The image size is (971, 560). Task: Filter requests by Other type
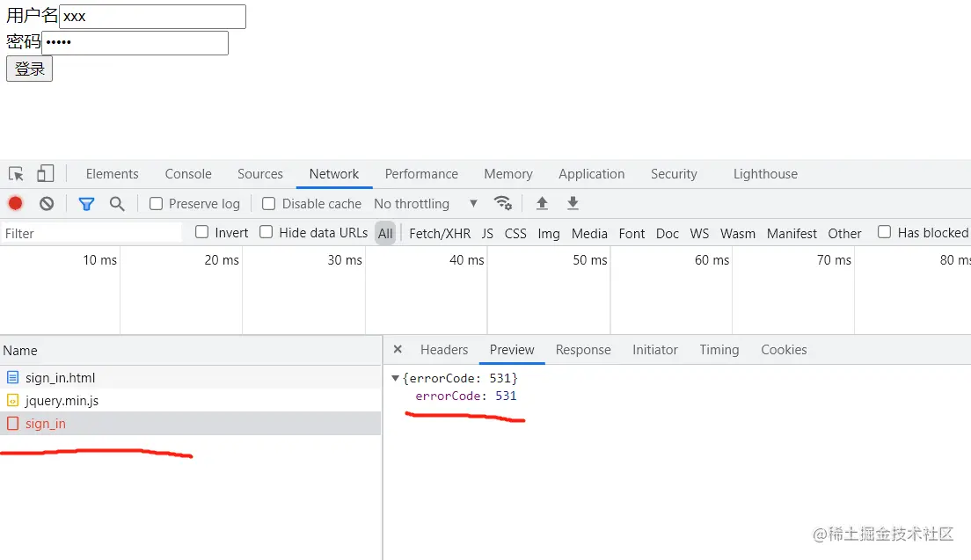(844, 233)
